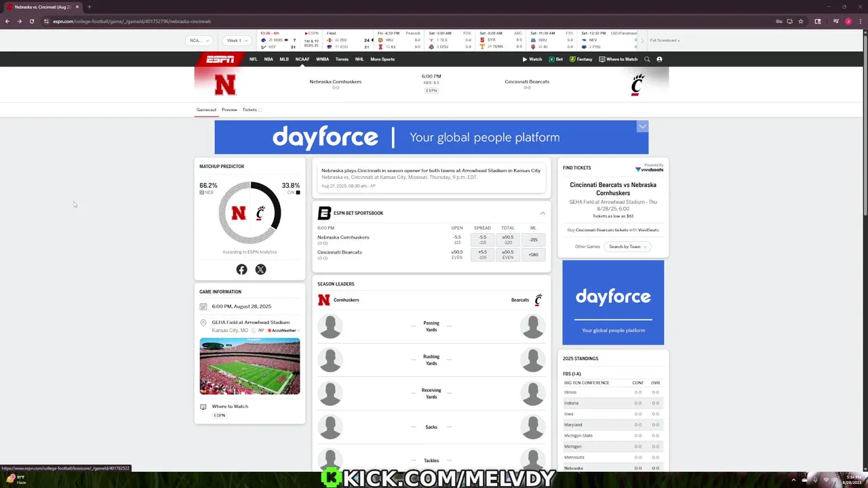Image resolution: width=868 pixels, height=488 pixels.
Task: Click Cincinnati total u50.5 bet button
Action: tap(507, 255)
